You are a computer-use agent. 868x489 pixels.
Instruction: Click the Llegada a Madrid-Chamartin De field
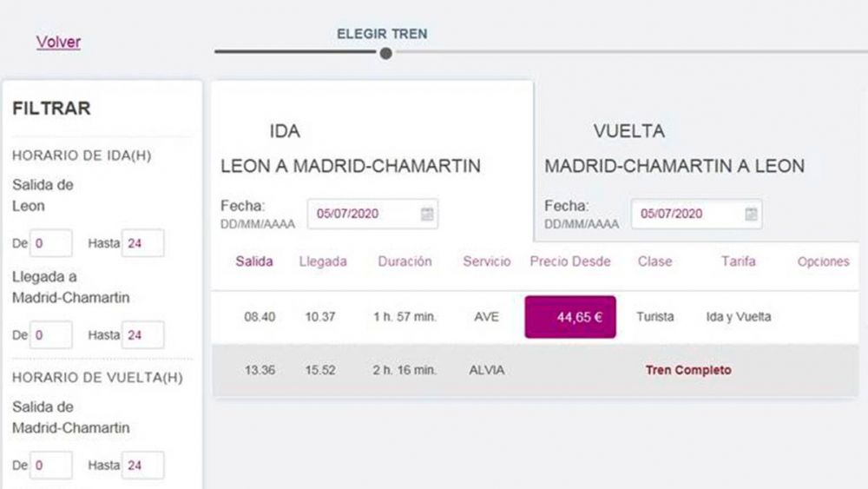(x=51, y=335)
